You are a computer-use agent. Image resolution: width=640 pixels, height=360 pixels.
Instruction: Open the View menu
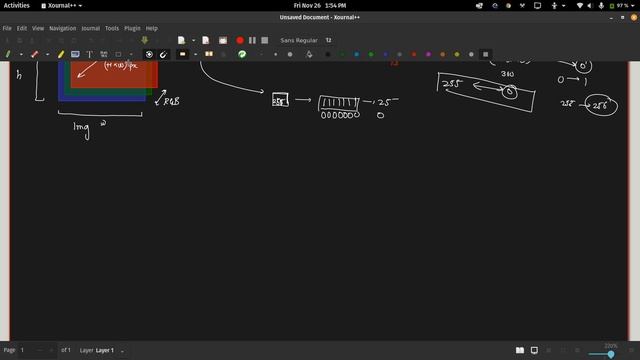point(38,28)
